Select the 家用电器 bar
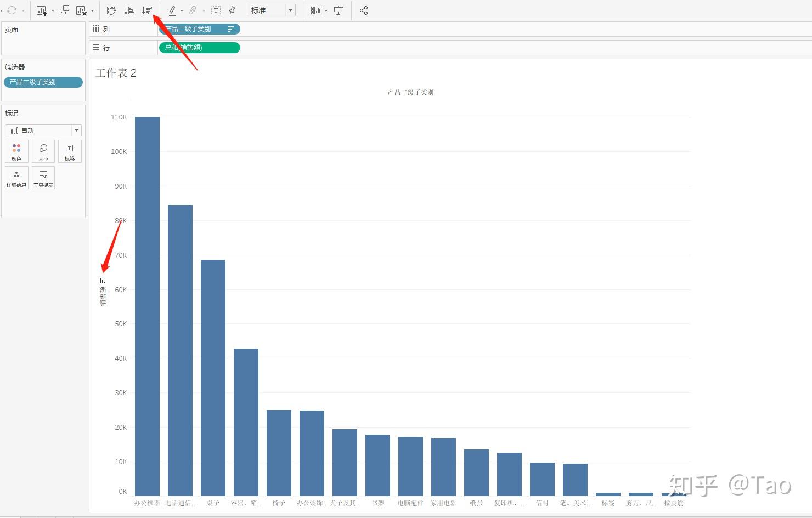 click(x=443, y=467)
